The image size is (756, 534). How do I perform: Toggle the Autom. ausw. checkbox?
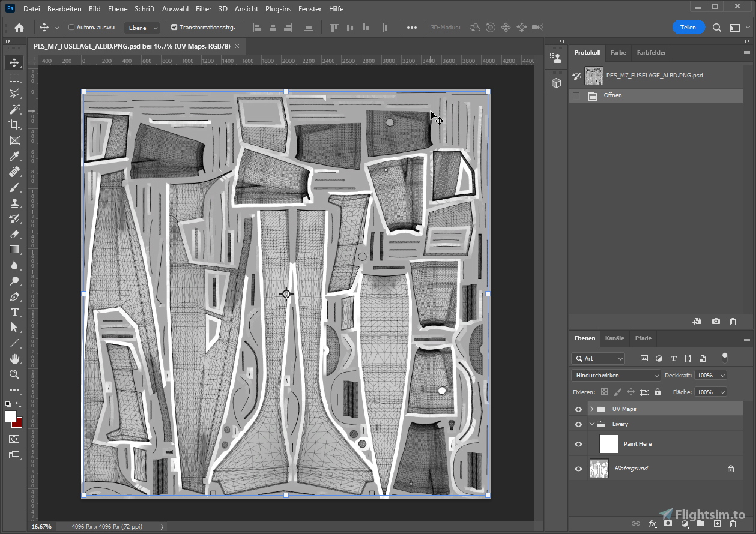71,27
